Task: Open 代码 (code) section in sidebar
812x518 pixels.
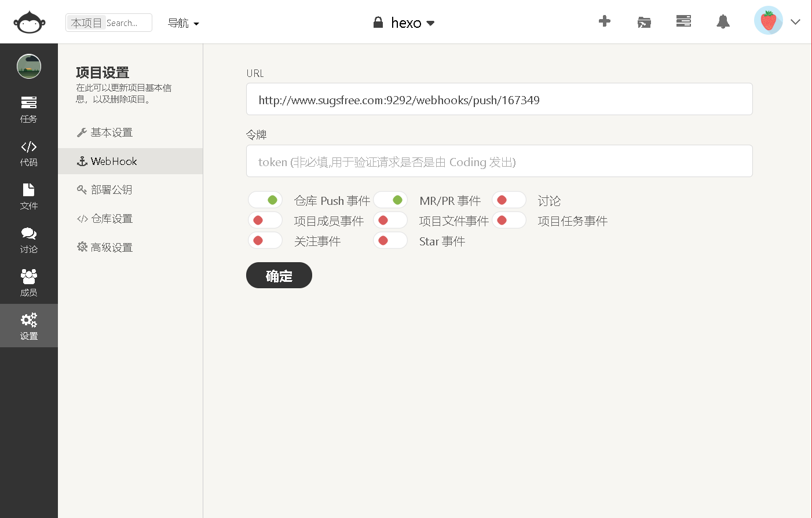Action: 29,153
